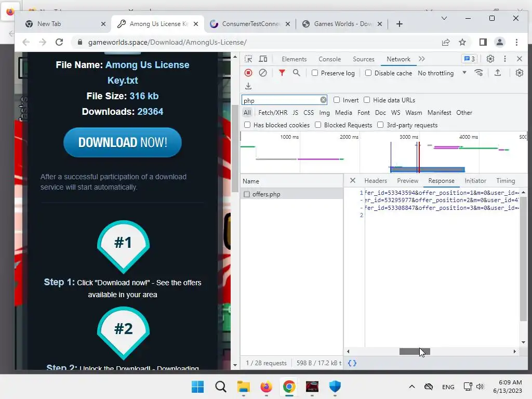
Task: Open network conditions wifi icon
Action: point(478,73)
